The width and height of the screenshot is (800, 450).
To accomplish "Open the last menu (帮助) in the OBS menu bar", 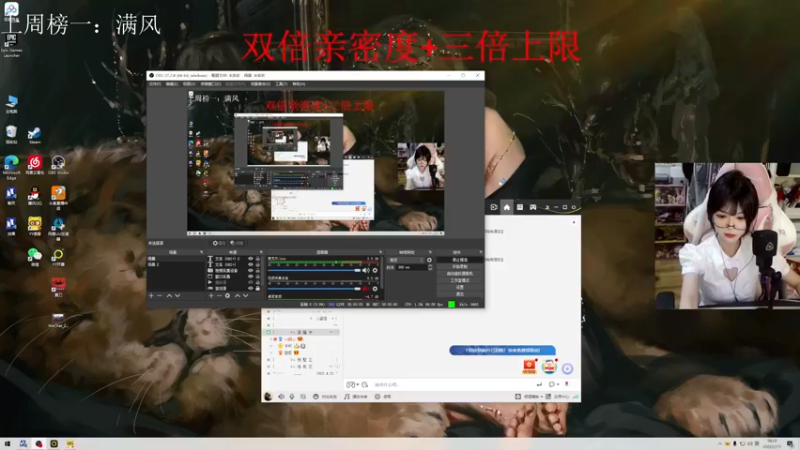I will (299, 84).
